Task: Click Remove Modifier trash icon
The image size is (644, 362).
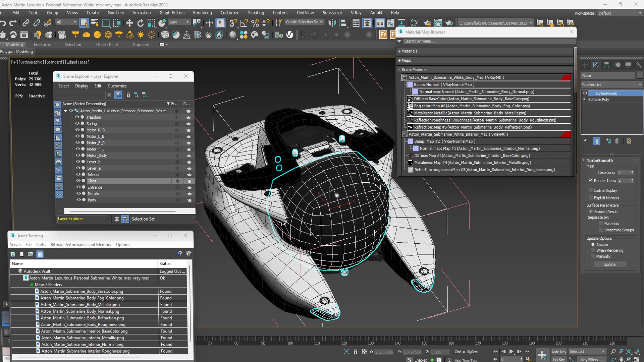Action: point(617,141)
